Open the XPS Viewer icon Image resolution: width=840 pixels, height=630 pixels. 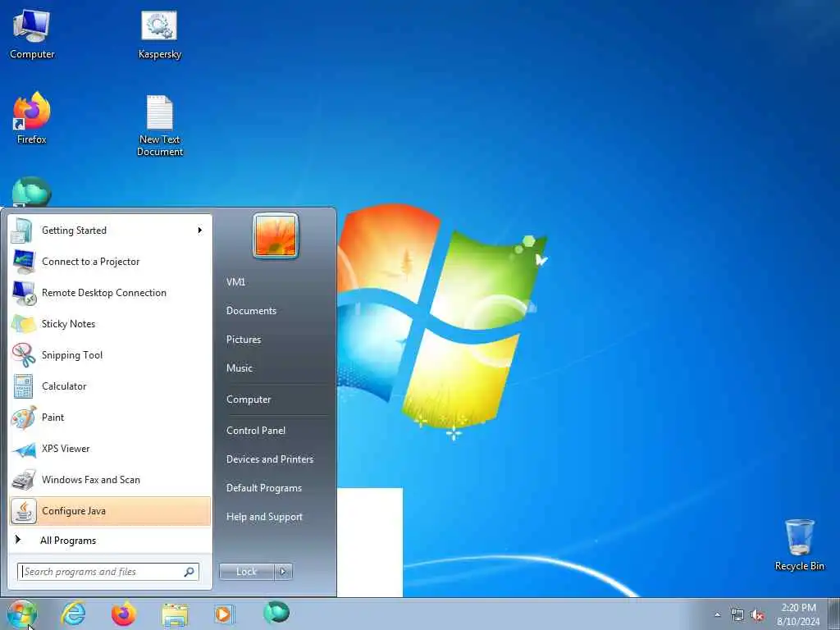pyautogui.click(x=24, y=449)
